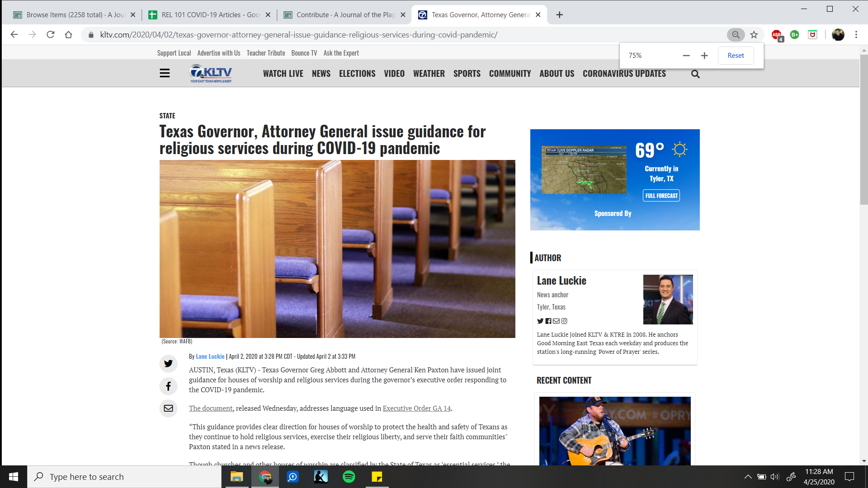This screenshot has width=868, height=488.
Task: Open Coronavirus Updates nav menu
Action: 624,74
